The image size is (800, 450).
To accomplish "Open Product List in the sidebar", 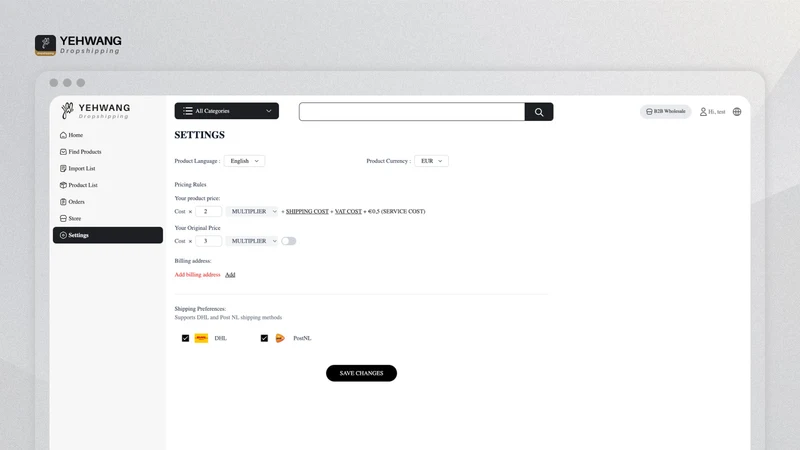I will pos(79,185).
